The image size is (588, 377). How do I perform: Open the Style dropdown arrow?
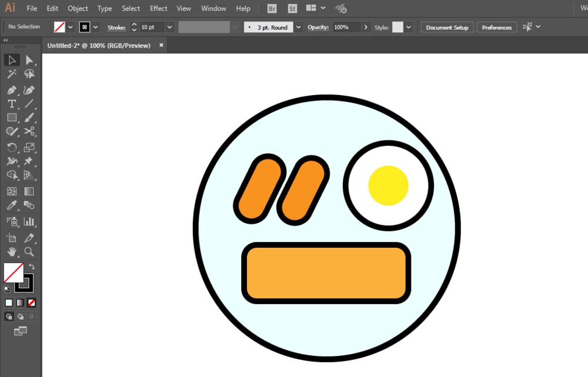pyautogui.click(x=409, y=27)
